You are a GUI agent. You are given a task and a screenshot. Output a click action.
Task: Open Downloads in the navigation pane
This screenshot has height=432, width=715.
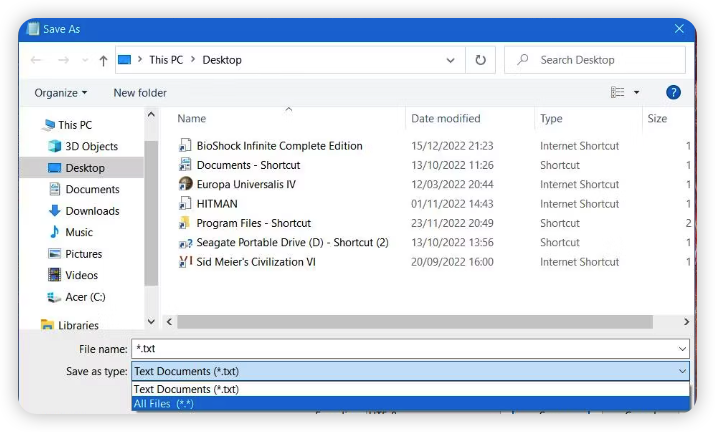[92, 211]
